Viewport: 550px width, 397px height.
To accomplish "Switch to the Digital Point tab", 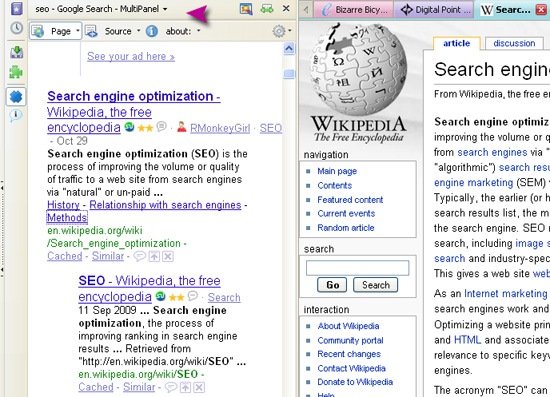I will click(x=434, y=10).
